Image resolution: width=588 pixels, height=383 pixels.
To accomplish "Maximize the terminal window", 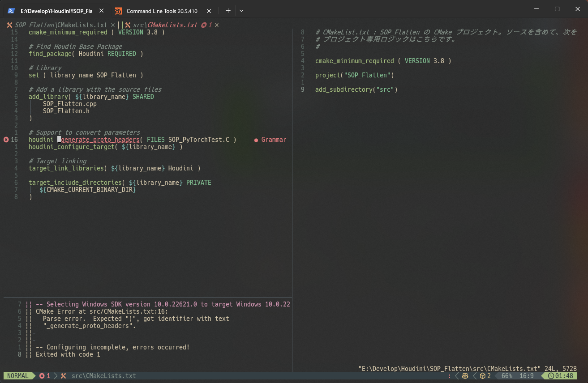I will point(557,9).
